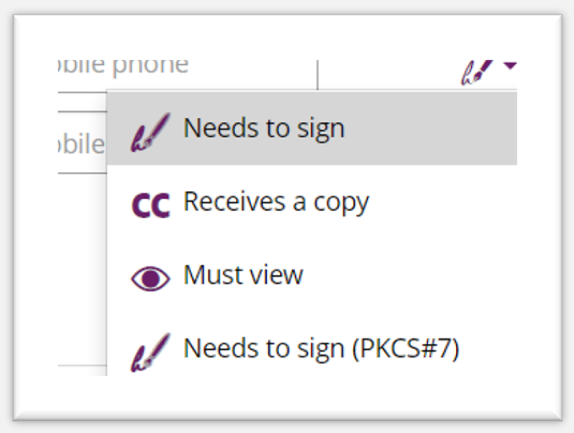The image size is (574, 433).
Task: Click the eye icon beside Must view
Action: pyautogui.click(x=150, y=279)
